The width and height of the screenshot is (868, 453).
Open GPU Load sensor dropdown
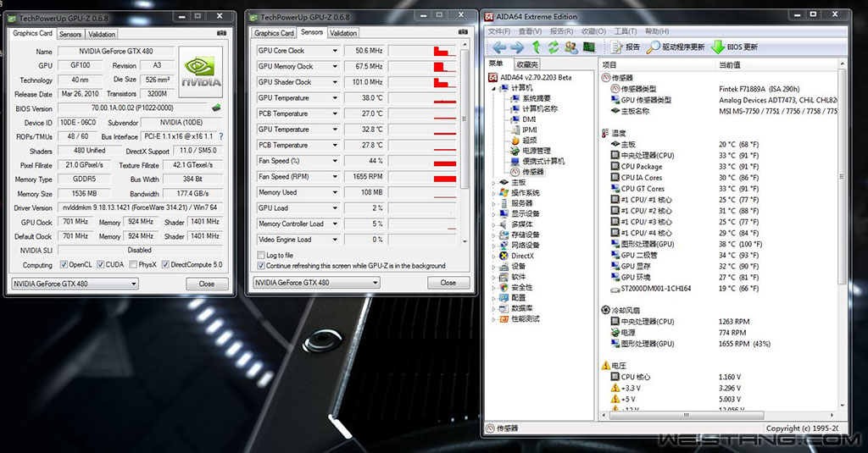click(x=335, y=208)
